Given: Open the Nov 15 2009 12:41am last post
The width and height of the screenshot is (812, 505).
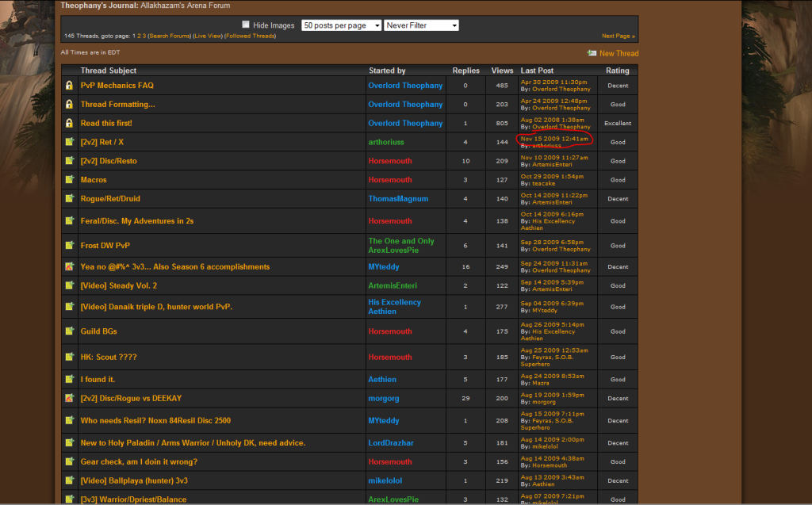Looking at the screenshot, I should tap(553, 139).
